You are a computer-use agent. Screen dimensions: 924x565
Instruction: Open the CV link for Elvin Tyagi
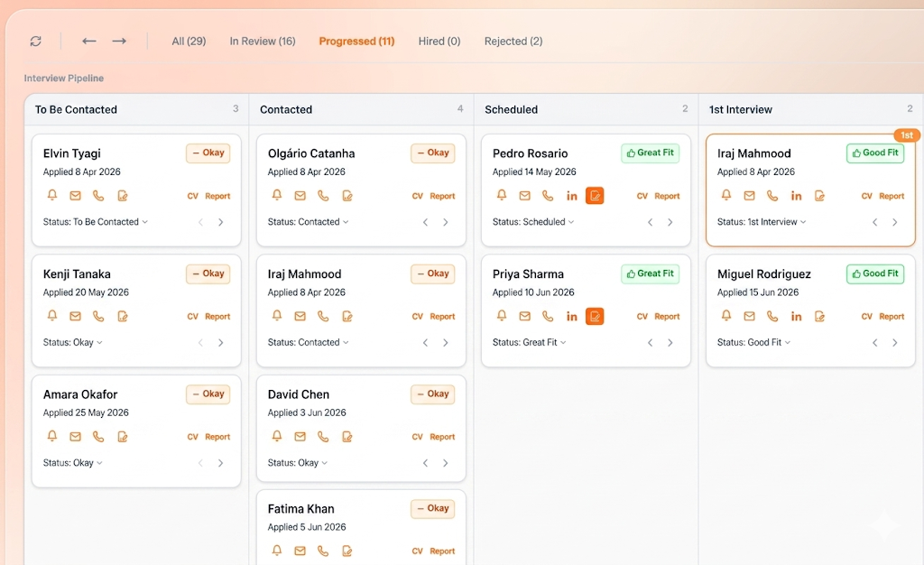[x=193, y=196]
